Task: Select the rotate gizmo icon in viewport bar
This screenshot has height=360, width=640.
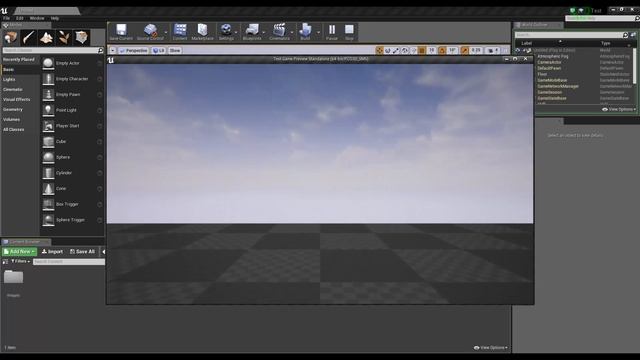Action: (388, 51)
